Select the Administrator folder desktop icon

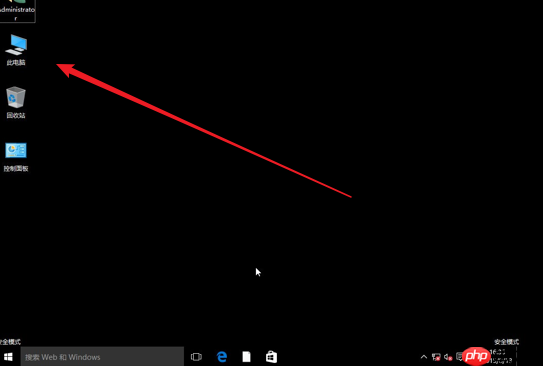(17, 10)
